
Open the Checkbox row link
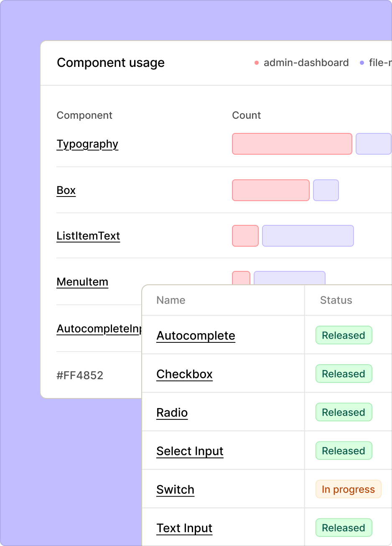(x=184, y=374)
